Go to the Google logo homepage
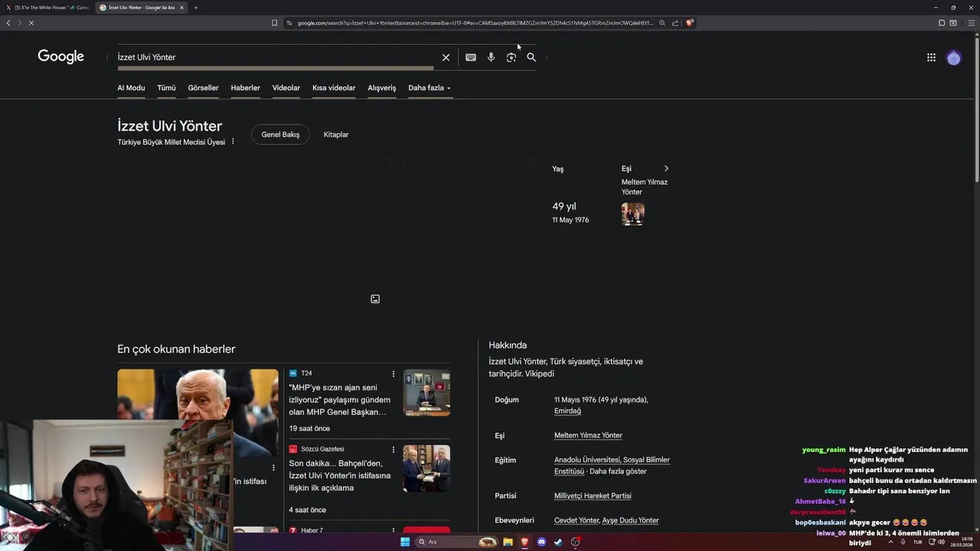 [x=60, y=57]
